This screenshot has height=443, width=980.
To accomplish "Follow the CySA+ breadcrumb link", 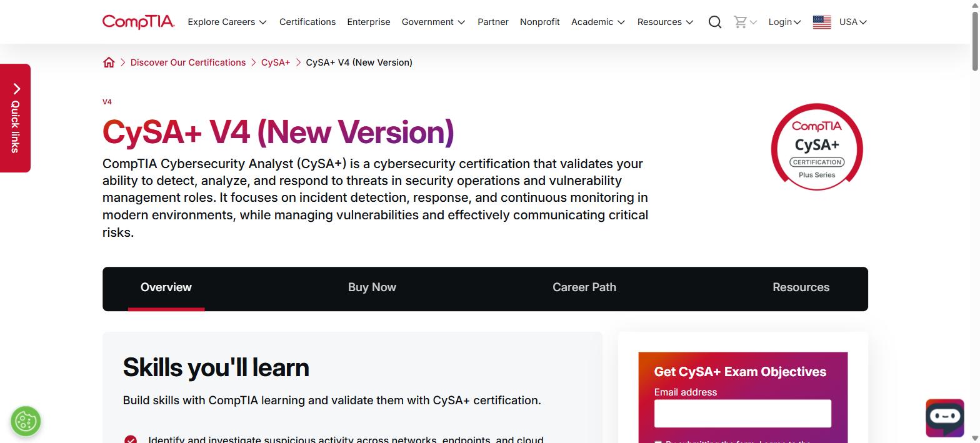I will click(x=276, y=62).
